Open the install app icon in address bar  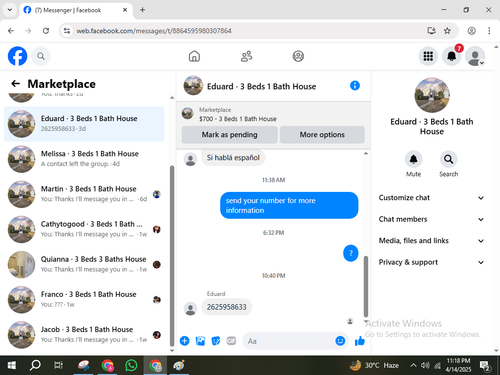point(431,31)
